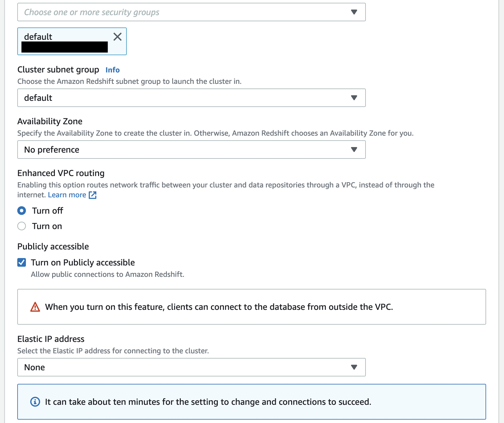The image size is (504, 423).
Task: Click the default security group chip
Action: pyautogui.click(x=72, y=41)
